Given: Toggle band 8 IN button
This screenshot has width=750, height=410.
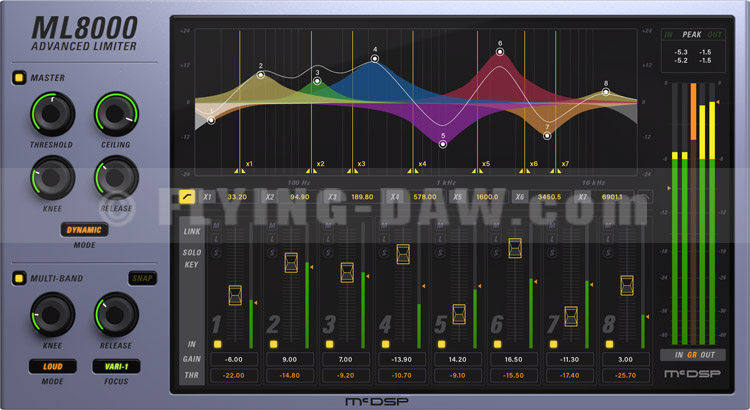Looking at the screenshot, I should [609, 344].
